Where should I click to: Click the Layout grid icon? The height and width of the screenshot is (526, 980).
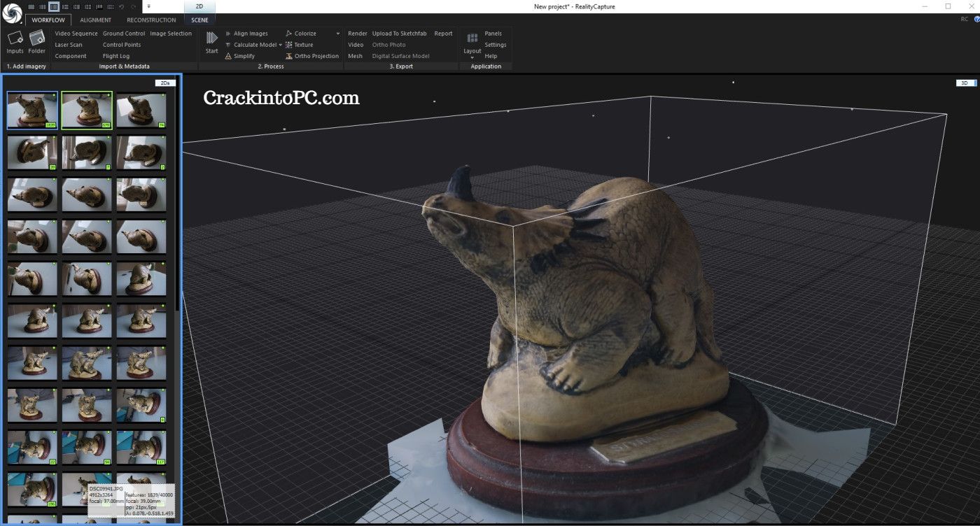[x=472, y=38]
